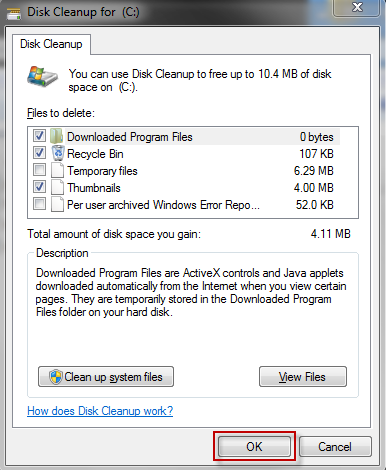The width and height of the screenshot is (386, 470).
Task: Click the Thumbnails document icon
Action: pos(57,187)
